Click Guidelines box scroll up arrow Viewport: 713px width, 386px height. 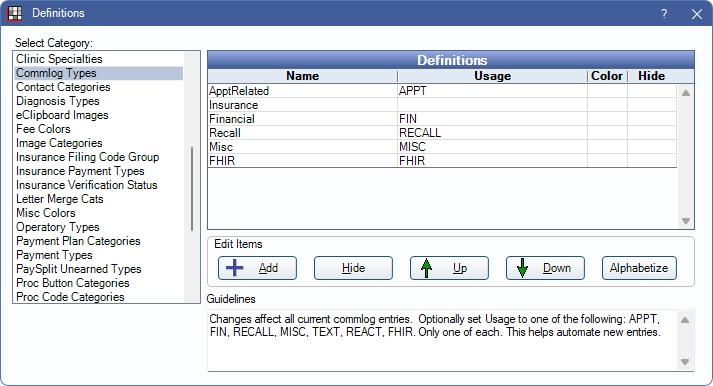click(x=685, y=320)
